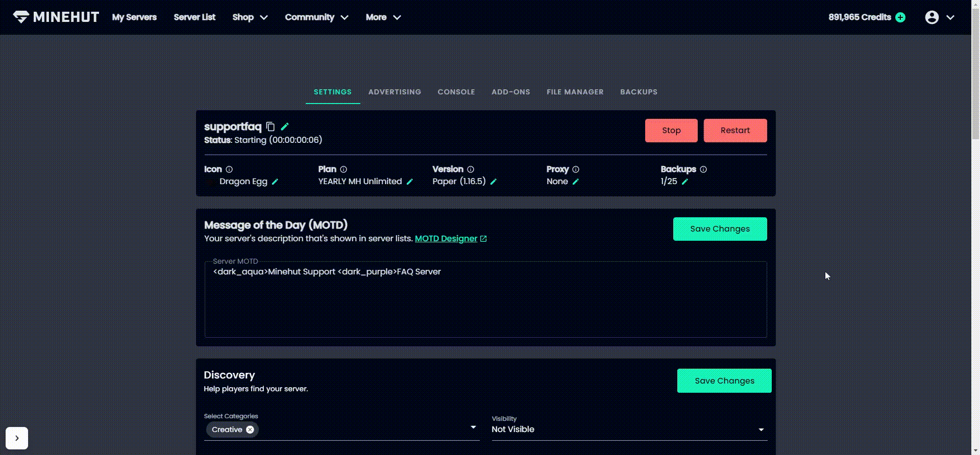Click the Minehut logo
The width and height of the screenshot is (980, 455).
click(56, 17)
